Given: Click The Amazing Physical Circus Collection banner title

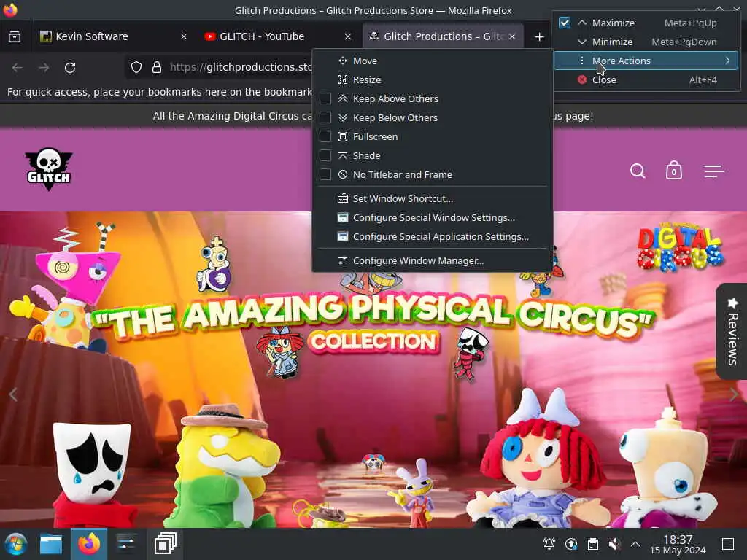Looking at the screenshot, I should [373, 323].
